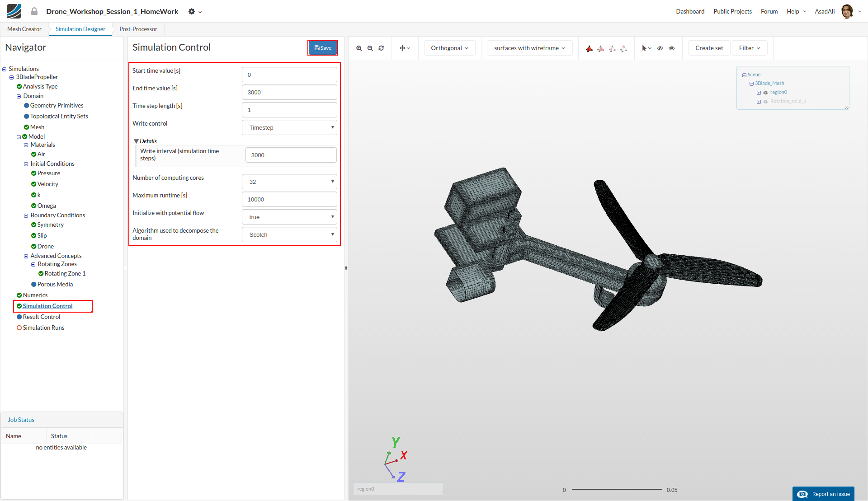
Task: Toggle visibility of region0 in Scene tree
Action: pos(766,93)
